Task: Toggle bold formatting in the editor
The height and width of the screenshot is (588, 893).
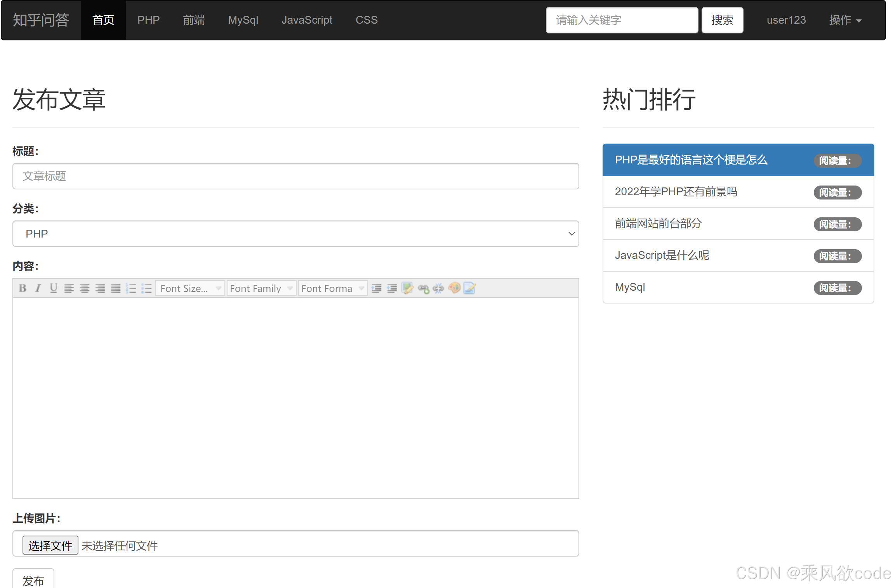Action: click(23, 288)
